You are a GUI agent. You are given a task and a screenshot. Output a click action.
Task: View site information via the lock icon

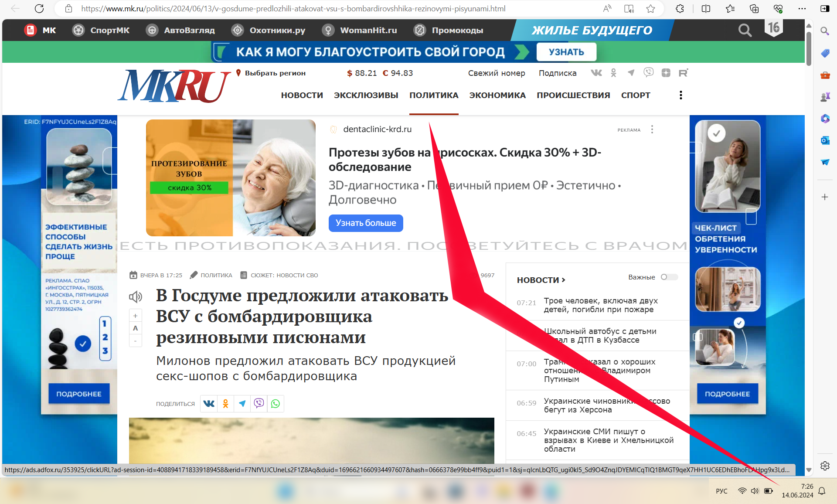coord(68,8)
